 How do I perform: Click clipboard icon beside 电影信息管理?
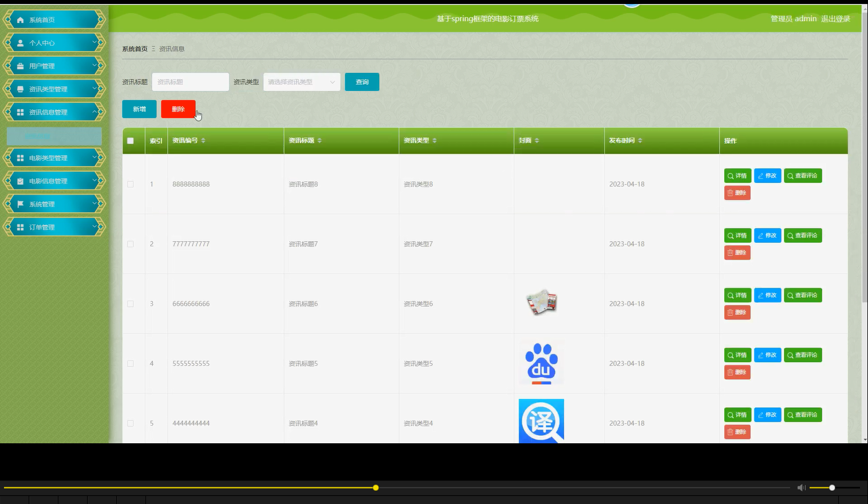(21, 181)
